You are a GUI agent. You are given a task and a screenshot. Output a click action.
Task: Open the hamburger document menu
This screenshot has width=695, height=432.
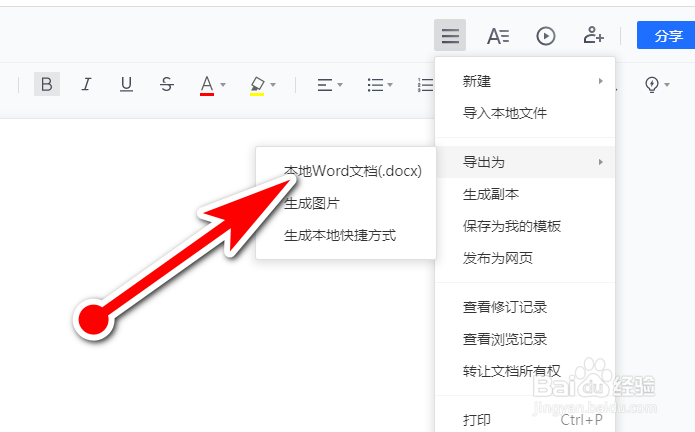450,35
